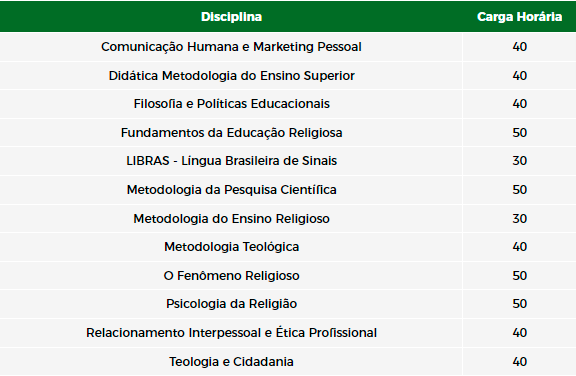Click the Disciplina column header
The width and height of the screenshot is (576, 376).
(x=231, y=17)
